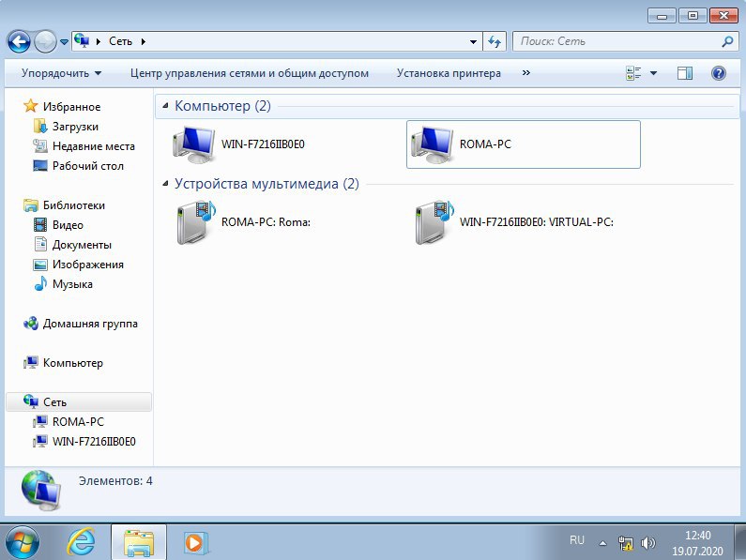Maximize the Explorer window

coord(693,16)
